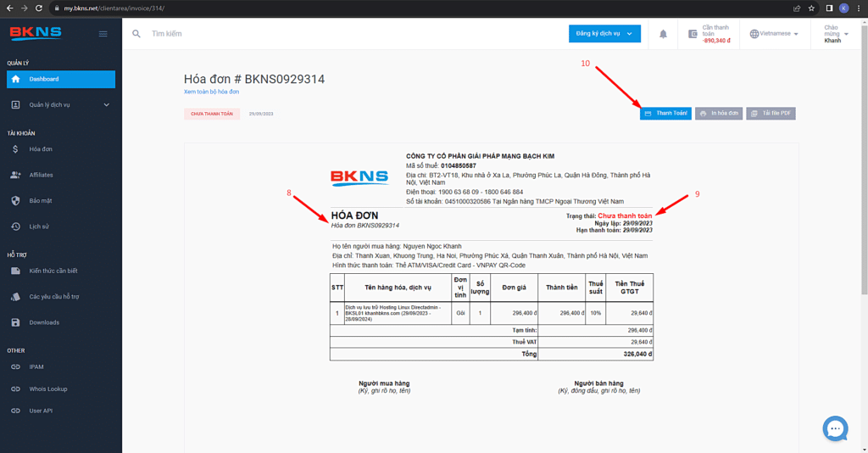Click the Kiến thức cần biết icon

pyautogui.click(x=15, y=271)
